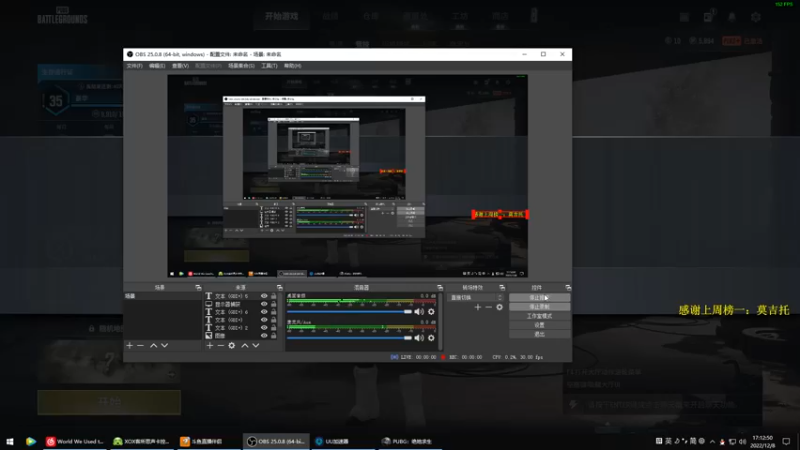The image size is (800, 450).
Task: Open the 场景集合(S) Scene Collection menu
Action: click(x=241, y=66)
